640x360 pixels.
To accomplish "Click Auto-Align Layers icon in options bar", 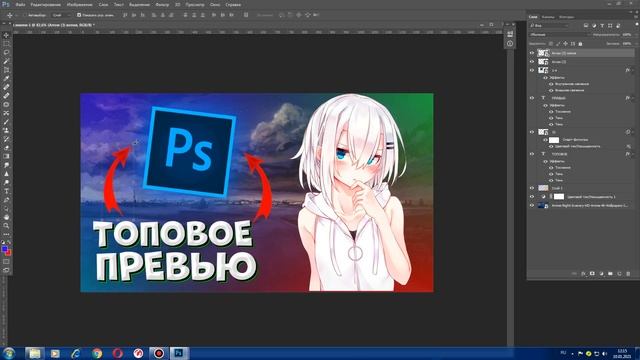I will click(246, 15).
